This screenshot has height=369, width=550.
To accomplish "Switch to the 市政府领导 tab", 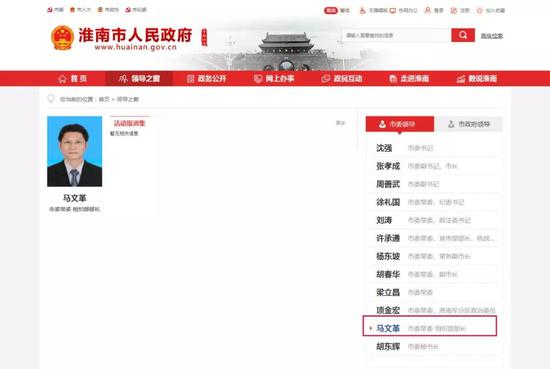I will click(x=469, y=124).
